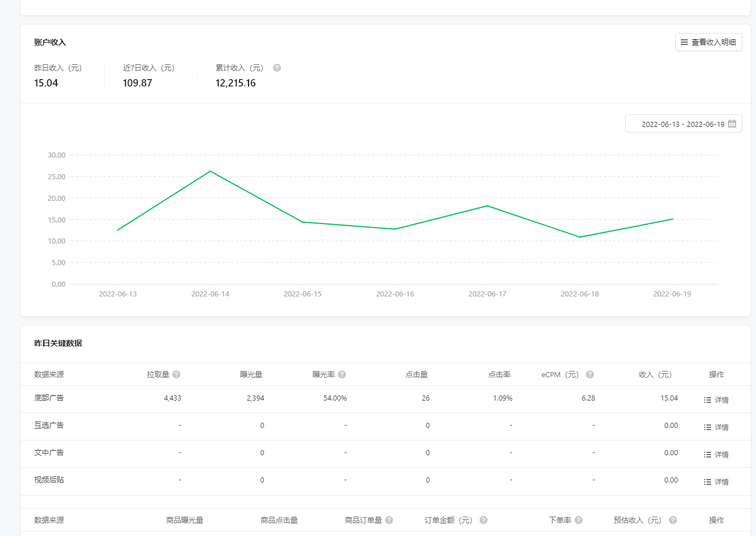Click help icon beside 下单率 column

point(579,520)
